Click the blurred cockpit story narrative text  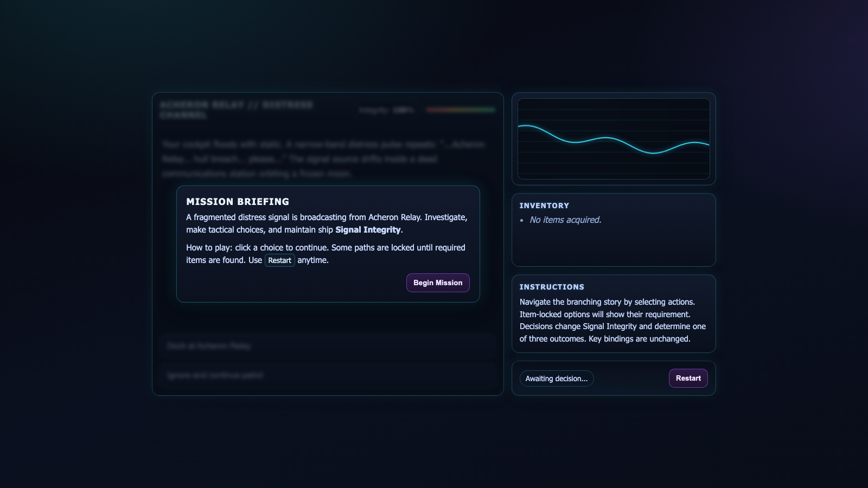point(323,159)
